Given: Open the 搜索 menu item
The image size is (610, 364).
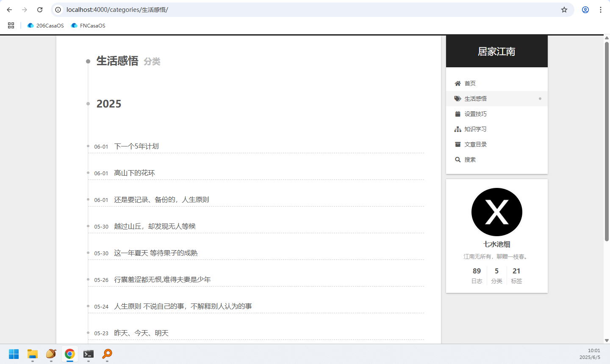Looking at the screenshot, I should pos(497,160).
